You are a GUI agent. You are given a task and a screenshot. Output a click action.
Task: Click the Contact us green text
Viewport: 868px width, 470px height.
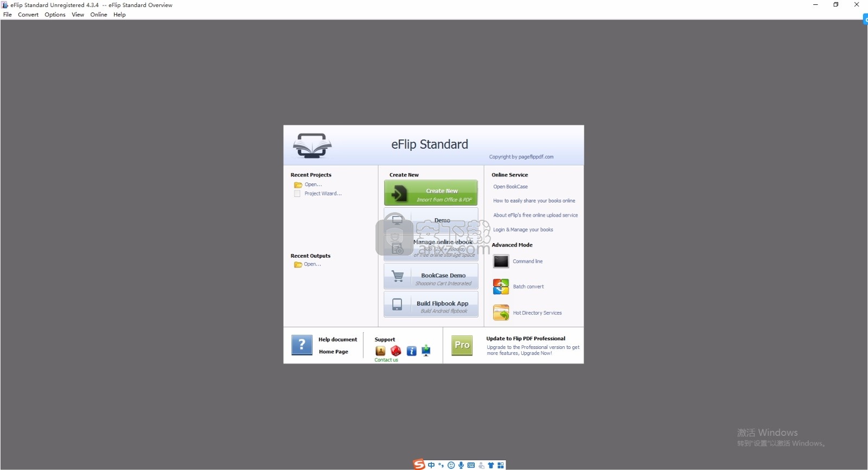pyautogui.click(x=386, y=360)
